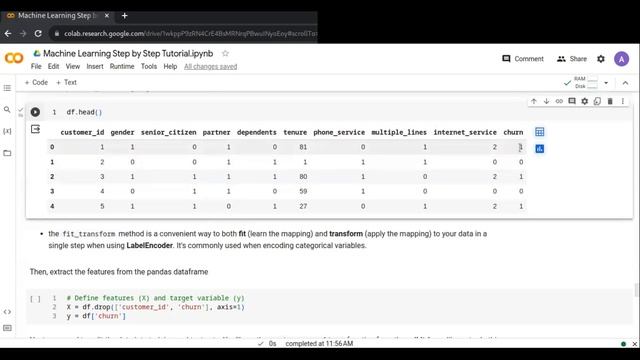This screenshot has width=640, height=360.
Task: Click the run bracket of features cell
Action: pos(35,299)
